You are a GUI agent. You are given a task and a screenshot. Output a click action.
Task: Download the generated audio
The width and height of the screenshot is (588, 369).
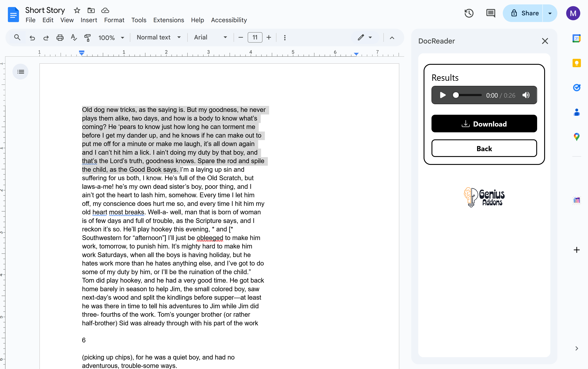(484, 124)
